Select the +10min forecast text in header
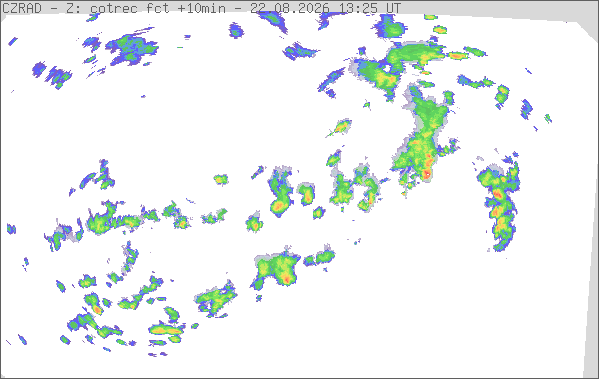 pos(201,8)
